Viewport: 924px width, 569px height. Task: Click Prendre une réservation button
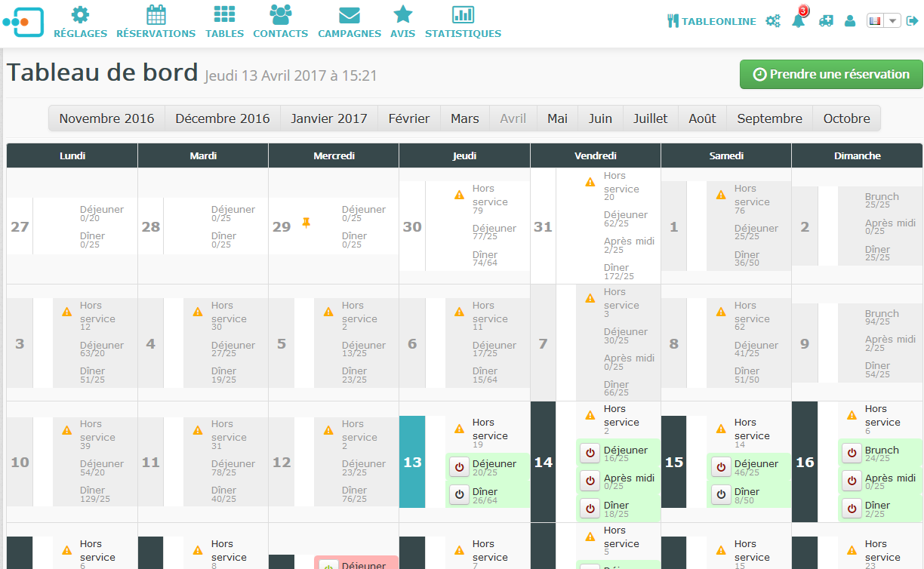click(x=831, y=74)
